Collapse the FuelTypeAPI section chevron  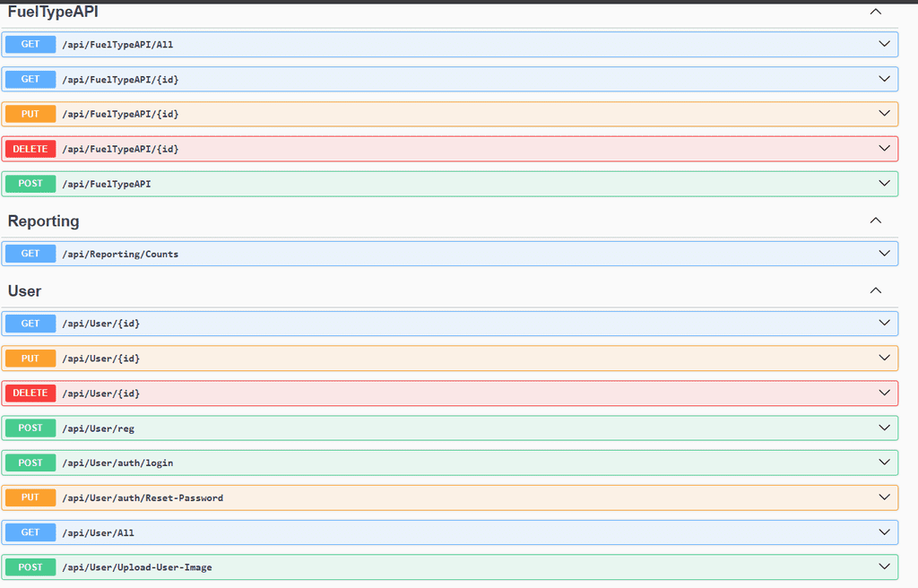(876, 13)
